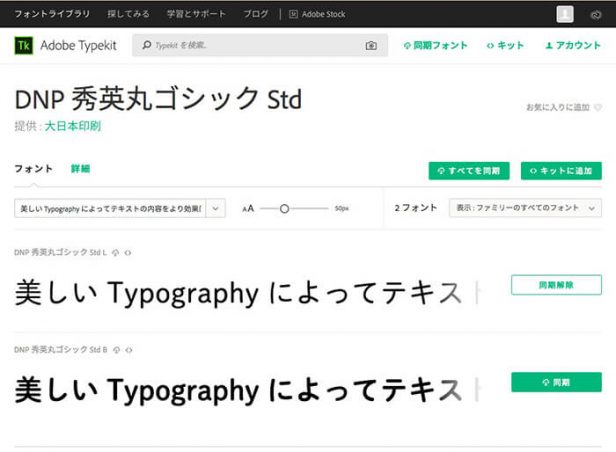Open 同期フォント link
Image resolution: width=616 pixels, height=452 pixels.
point(436,46)
